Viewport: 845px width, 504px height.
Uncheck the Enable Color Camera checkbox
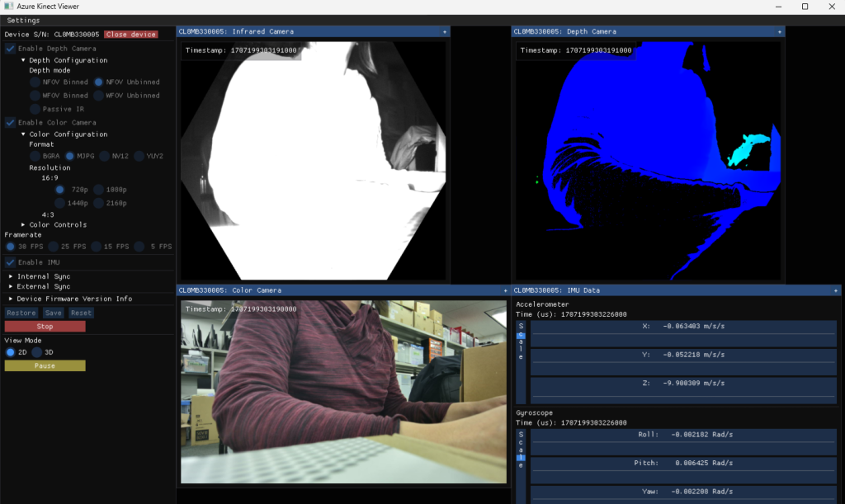point(8,122)
